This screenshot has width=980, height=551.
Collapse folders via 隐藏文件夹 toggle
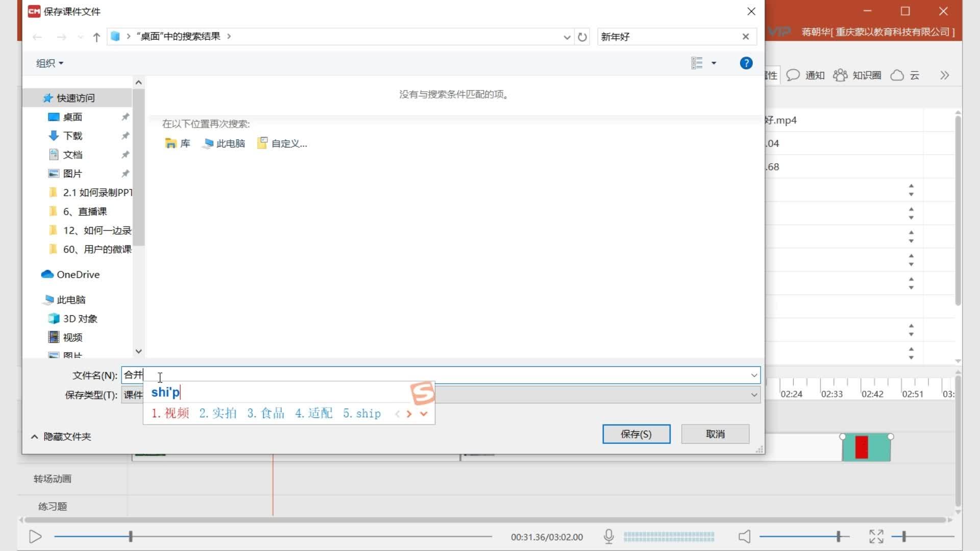(x=61, y=437)
